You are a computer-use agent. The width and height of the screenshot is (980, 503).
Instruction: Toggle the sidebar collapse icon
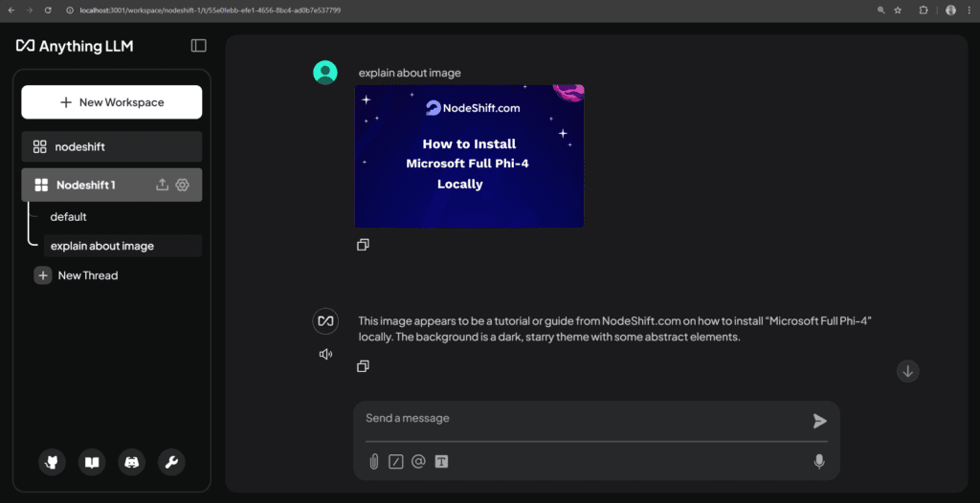(199, 46)
